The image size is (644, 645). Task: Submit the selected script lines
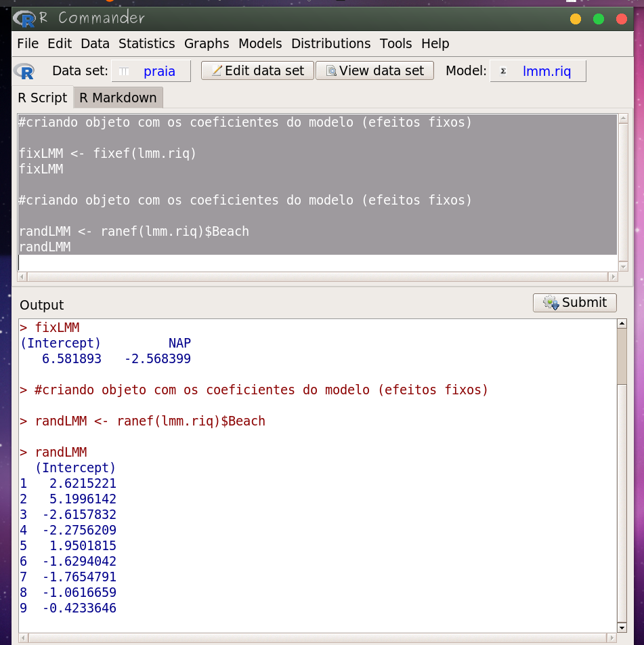pos(575,302)
